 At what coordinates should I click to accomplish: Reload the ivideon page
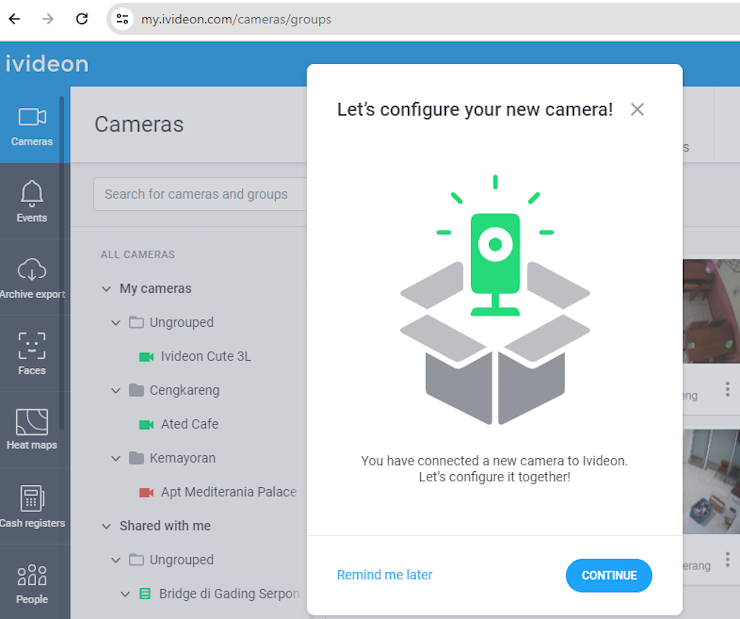tap(82, 19)
